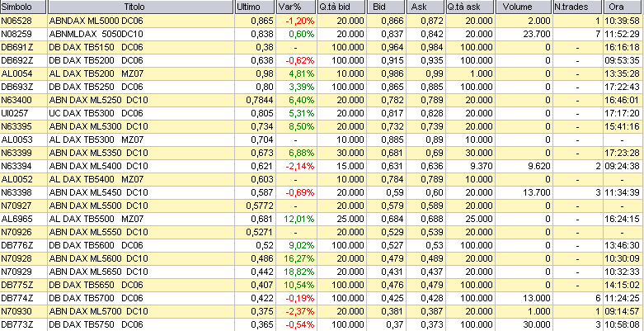644x331 pixels.
Task: Sort by the Ora column header
Action: [x=623, y=7]
